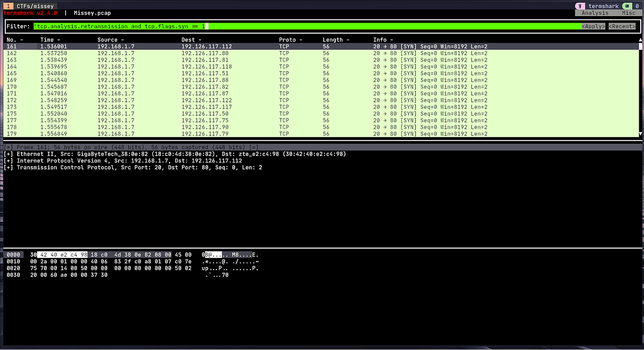Click the termshark v2.4.0 title
Viewport: 644px width, 350px height.
click(x=30, y=13)
